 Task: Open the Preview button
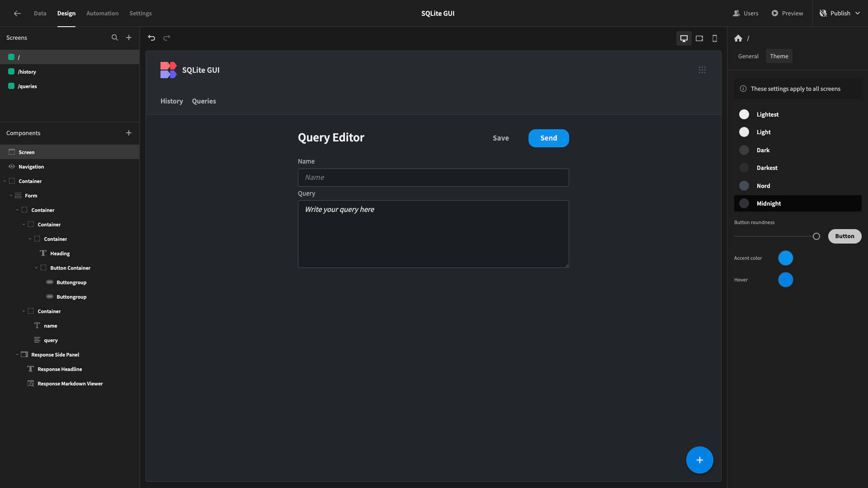[x=787, y=14]
